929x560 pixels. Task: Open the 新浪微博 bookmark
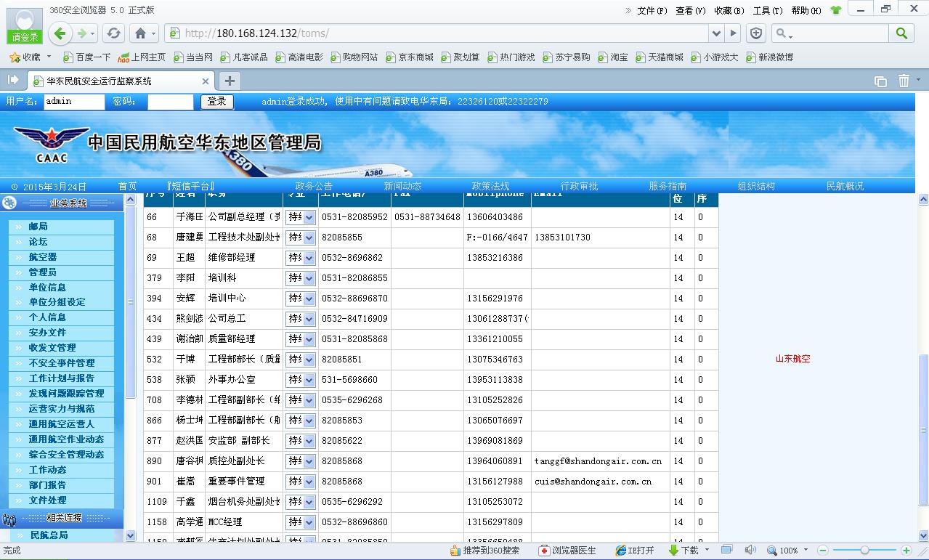click(x=770, y=57)
